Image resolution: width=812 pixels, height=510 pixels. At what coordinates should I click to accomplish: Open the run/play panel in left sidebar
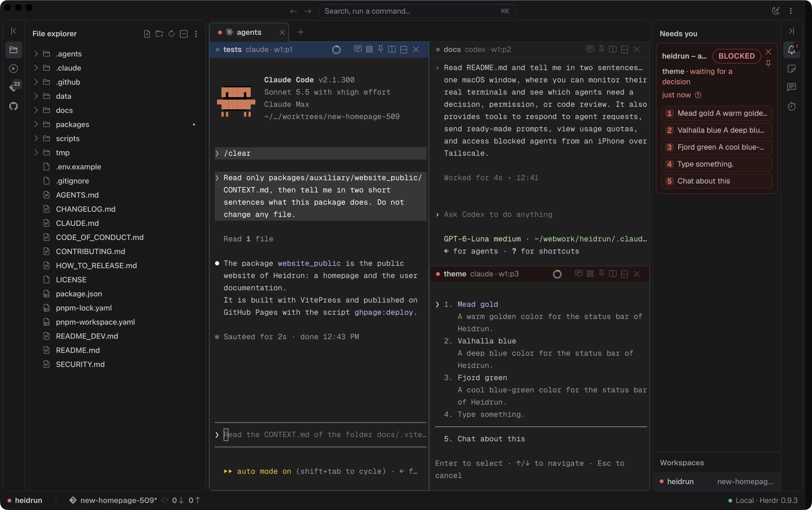coord(13,68)
